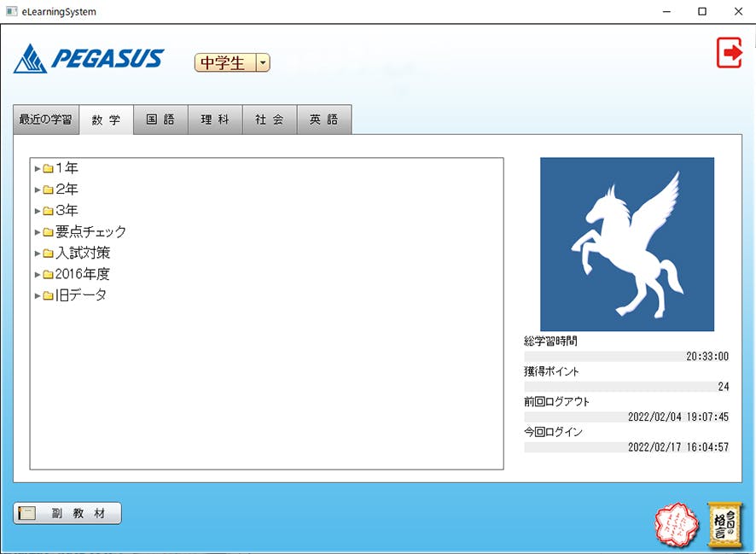Click the PEGASUS logo
This screenshot has width=756, height=554.
[89, 59]
